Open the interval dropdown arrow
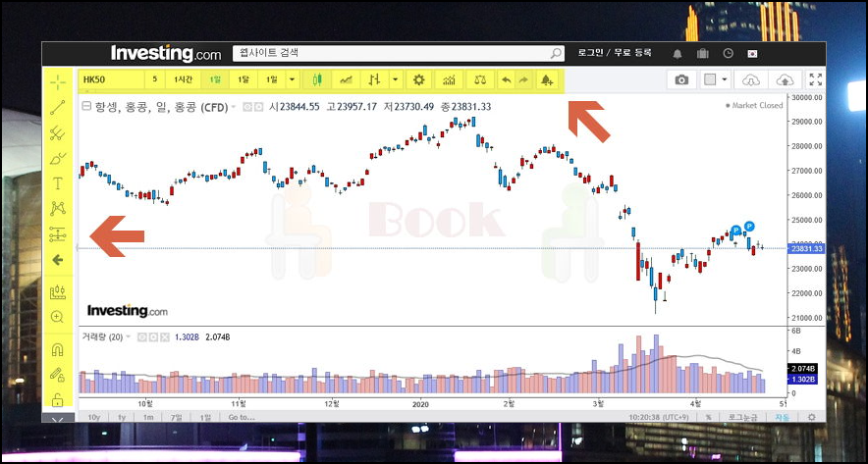 (293, 79)
